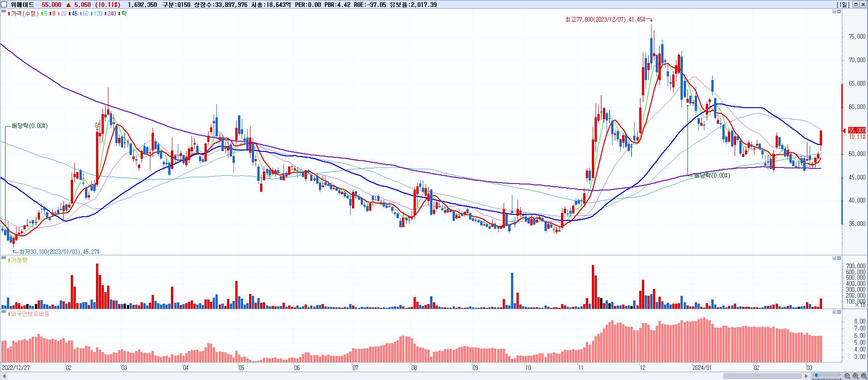Click the 12 month axis label
868x380 pixels.
click(642, 368)
